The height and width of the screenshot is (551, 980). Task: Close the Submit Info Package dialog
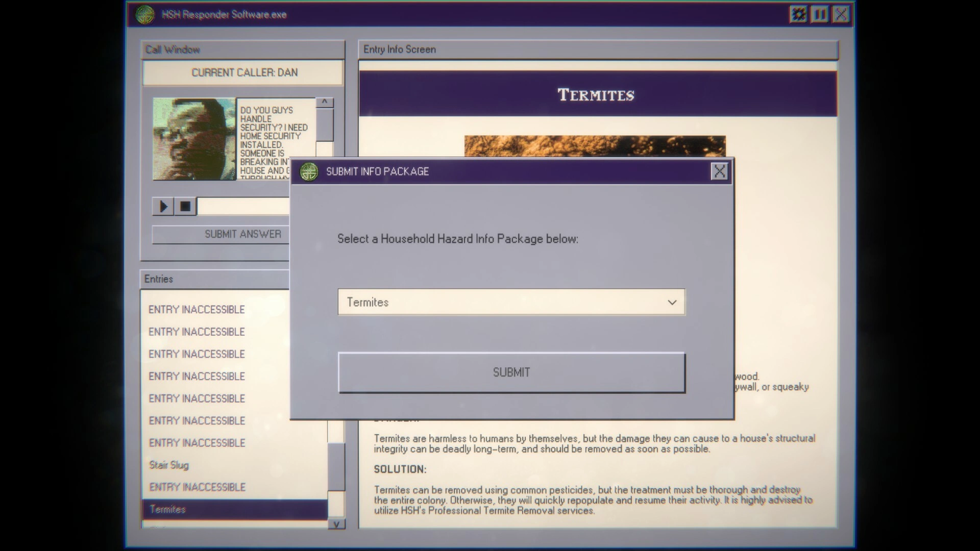tap(719, 171)
